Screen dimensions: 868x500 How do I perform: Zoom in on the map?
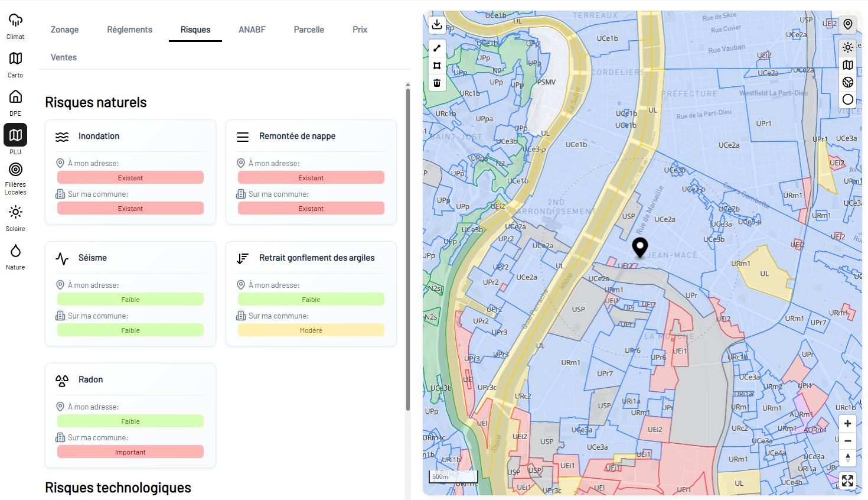(x=847, y=423)
